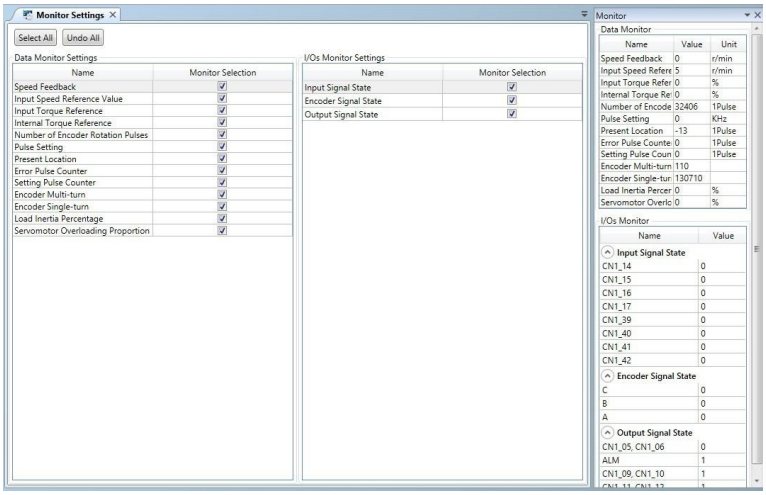Open the tab list dropdown arrow
This screenshot has height=495, width=766.
pos(584,14)
